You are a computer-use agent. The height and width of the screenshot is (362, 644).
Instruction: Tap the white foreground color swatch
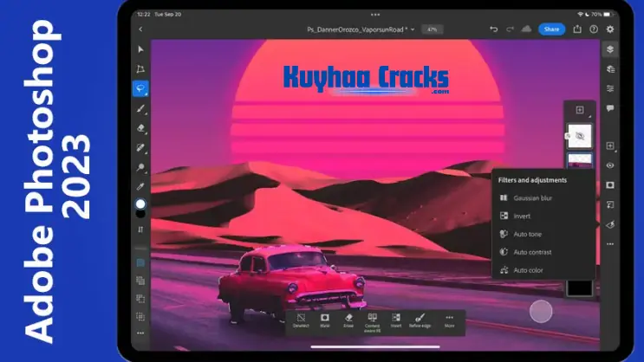(140, 204)
